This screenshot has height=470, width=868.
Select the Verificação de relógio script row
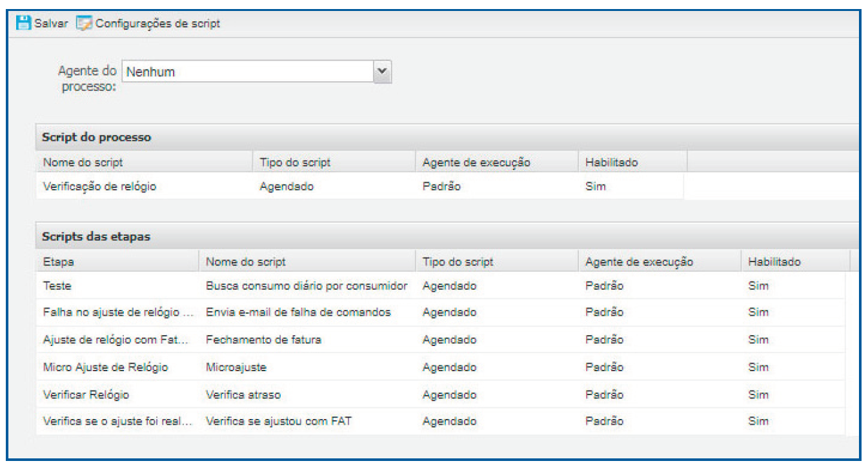[99, 187]
